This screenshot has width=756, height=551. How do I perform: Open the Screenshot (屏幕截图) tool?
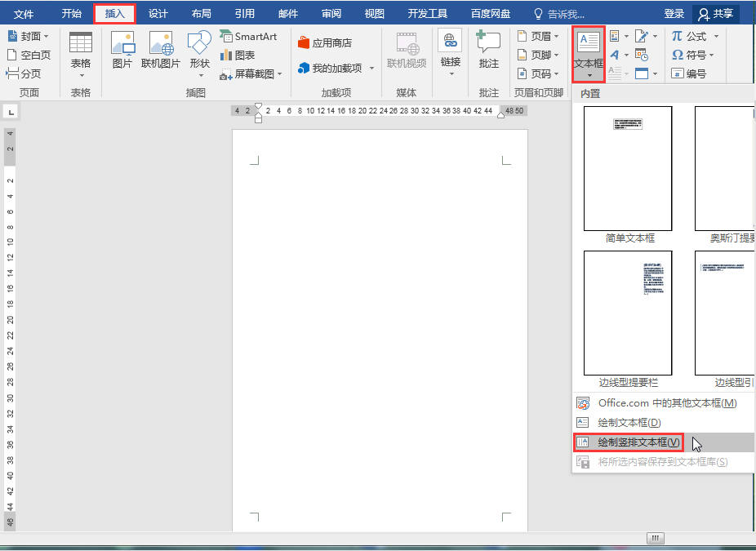pyautogui.click(x=247, y=73)
